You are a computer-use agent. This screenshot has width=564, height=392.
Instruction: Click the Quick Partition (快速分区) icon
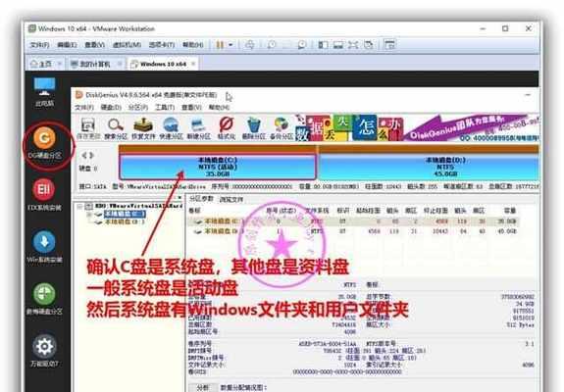[x=171, y=128]
